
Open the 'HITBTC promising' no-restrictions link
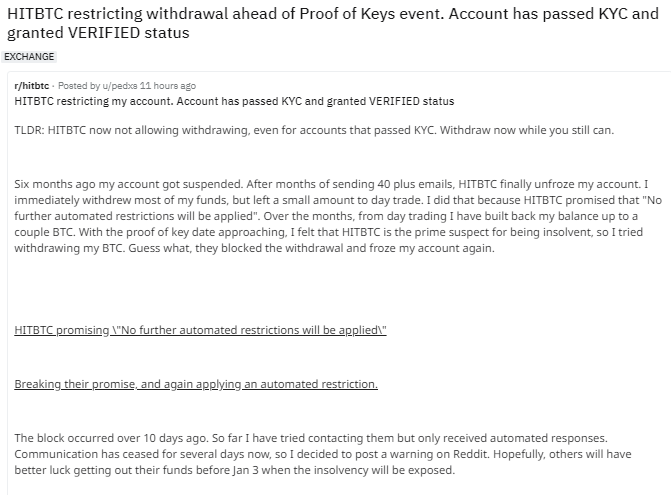(201, 329)
